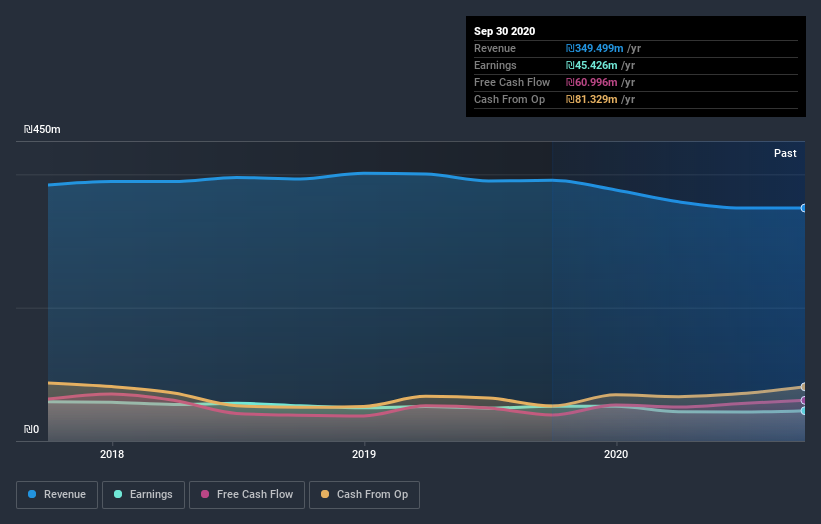821x524 pixels.
Task: Click the ₪0 y-axis label
Action: coord(31,429)
